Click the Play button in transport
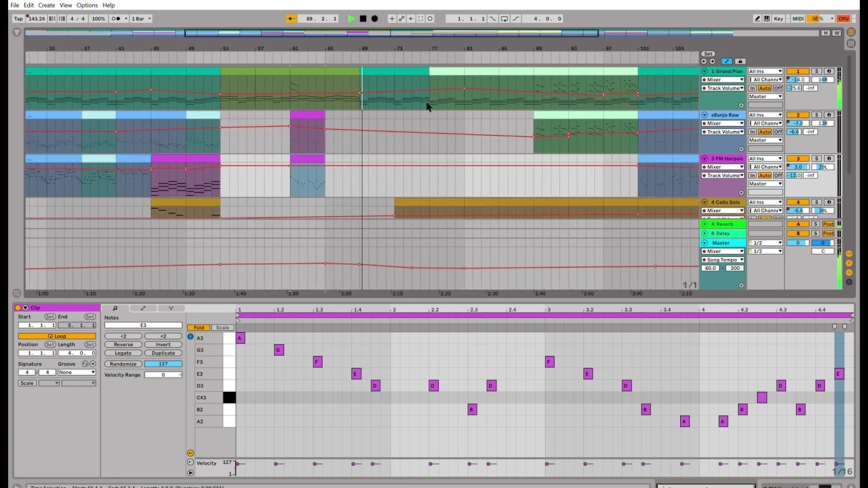 pyautogui.click(x=351, y=19)
